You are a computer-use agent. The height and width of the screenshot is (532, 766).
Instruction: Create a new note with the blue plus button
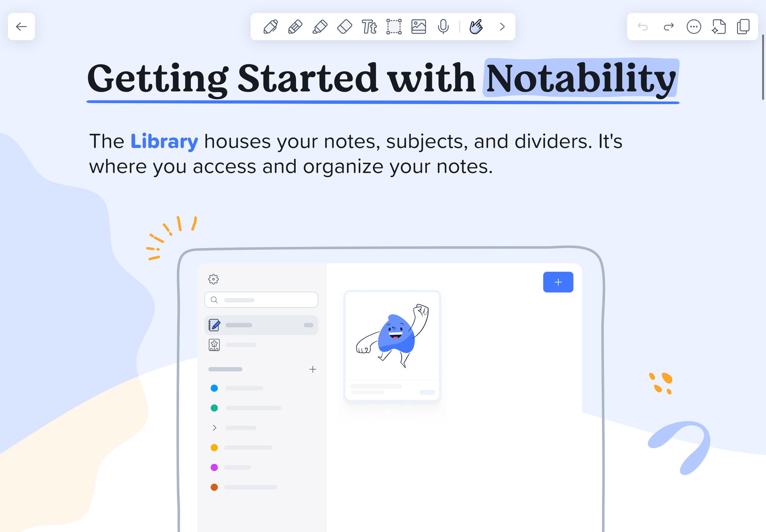(558, 282)
